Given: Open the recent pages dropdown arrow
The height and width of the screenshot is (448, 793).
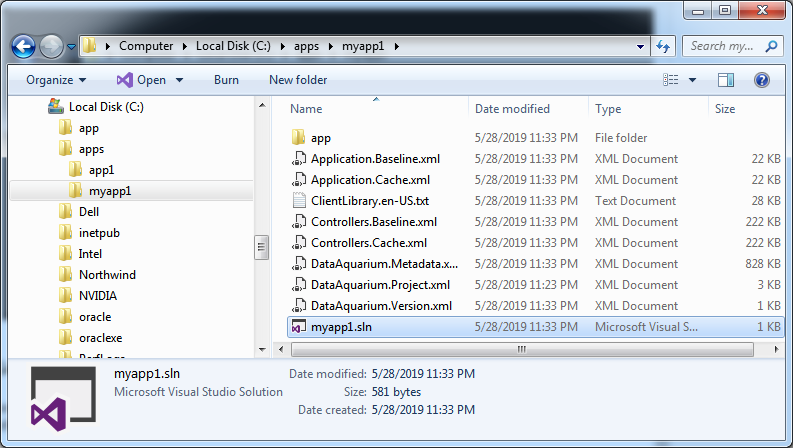Looking at the screenshot, I should pos(71,47).
